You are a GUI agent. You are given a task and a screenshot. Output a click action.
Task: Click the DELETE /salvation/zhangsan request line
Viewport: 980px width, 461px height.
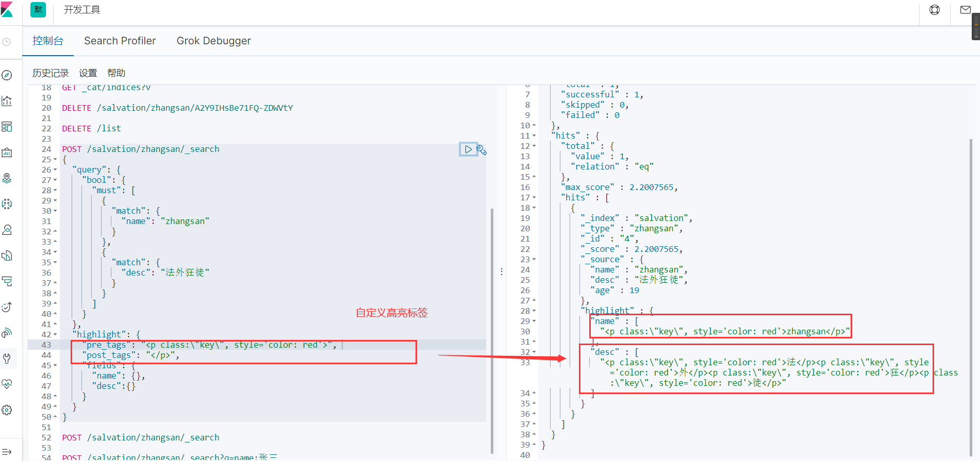pyautogui.click(x=177, y=108)
